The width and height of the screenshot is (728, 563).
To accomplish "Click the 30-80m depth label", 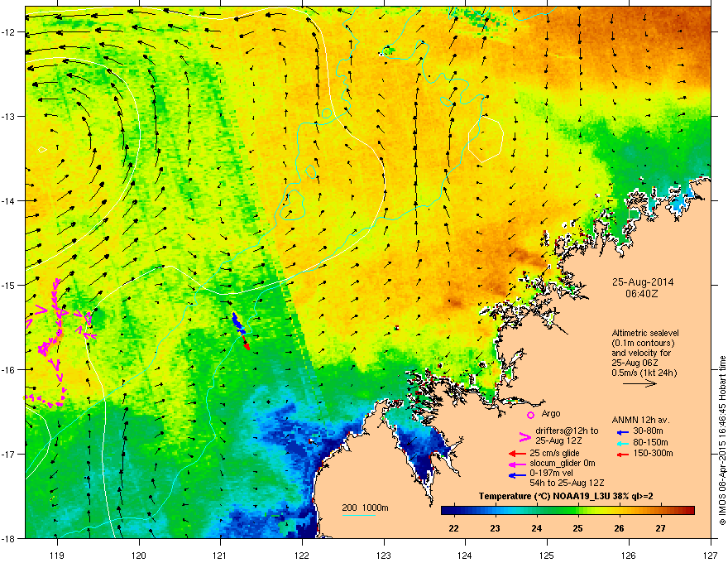I will click(648, 431).
